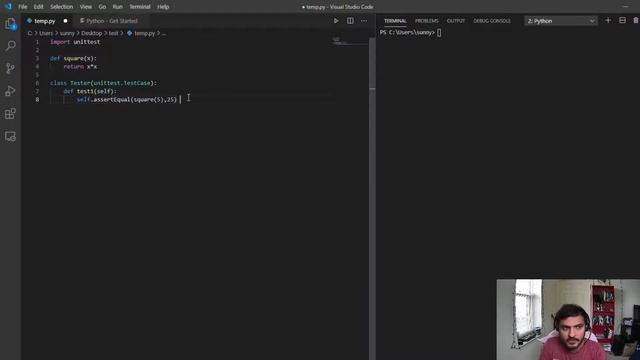The image size is (640, 360).
Task: Open the Search view in activity bar
Action: (11, 45)
